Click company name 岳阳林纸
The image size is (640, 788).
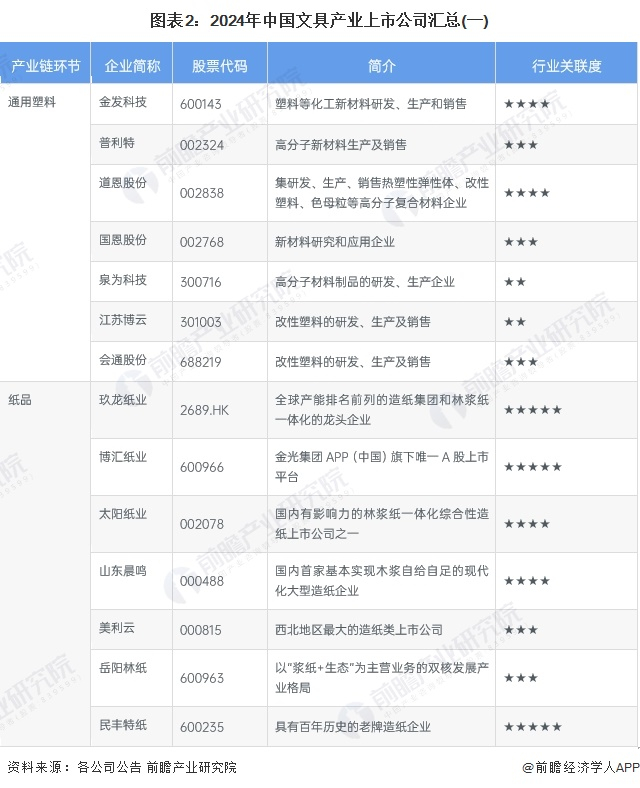pos(123,668)
